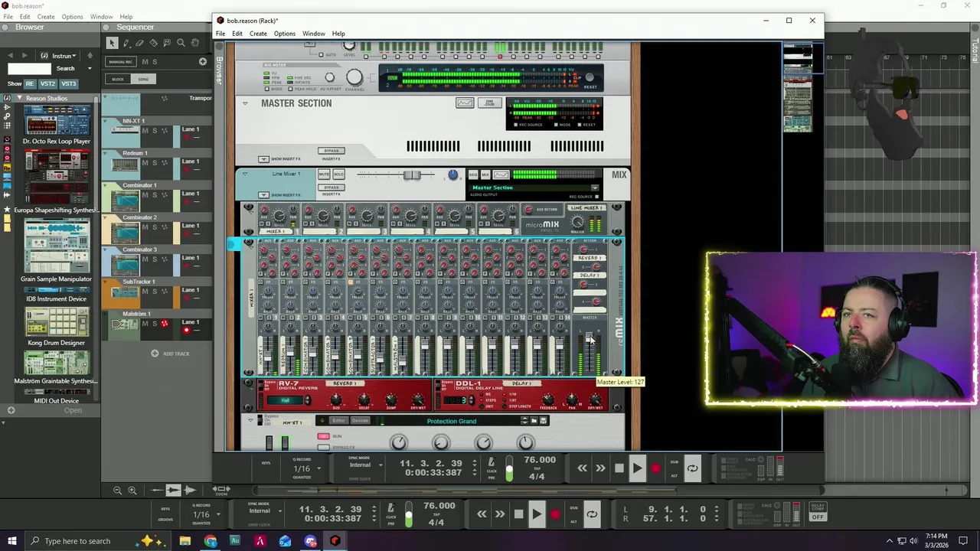
Task: Click Stop in the main window transport
Action: point(518,514)
